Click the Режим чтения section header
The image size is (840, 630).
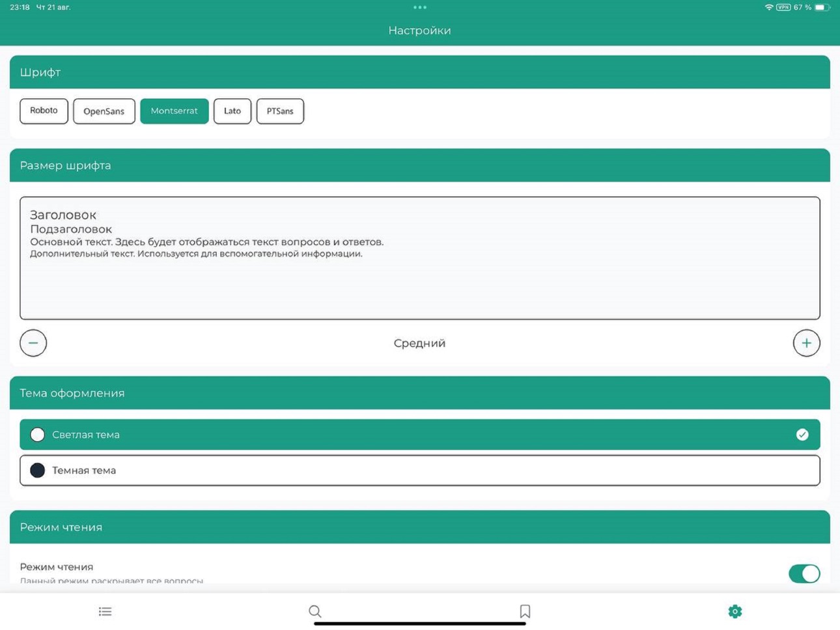pyautogui.click(x=420, y=527)
